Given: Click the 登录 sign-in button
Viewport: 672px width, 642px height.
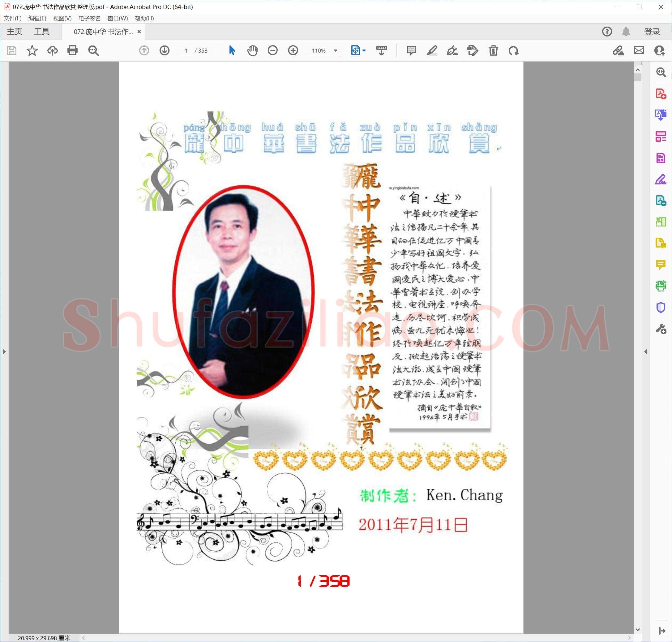Looking at the screenshot, I should tap(652, 32).
